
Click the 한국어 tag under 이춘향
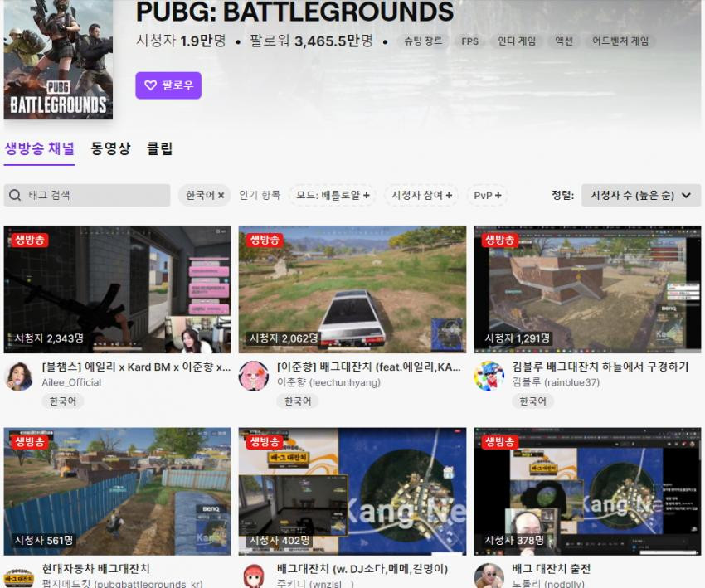(x=298, y=401)
